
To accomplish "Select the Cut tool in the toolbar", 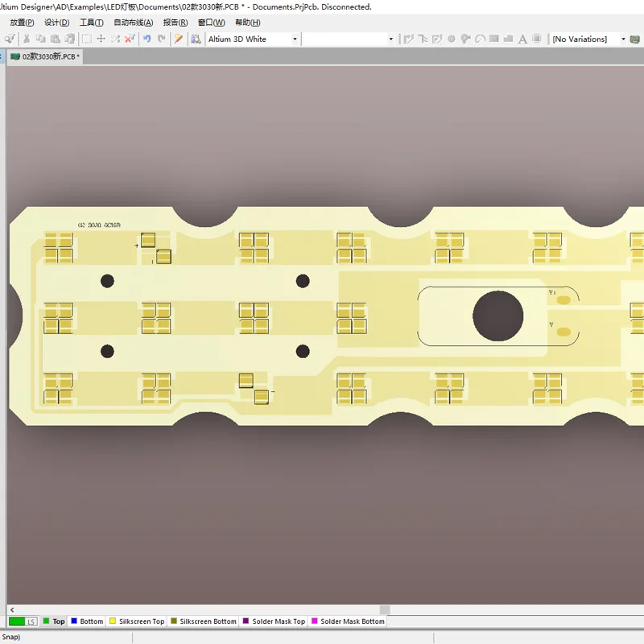I will [26, 39].
